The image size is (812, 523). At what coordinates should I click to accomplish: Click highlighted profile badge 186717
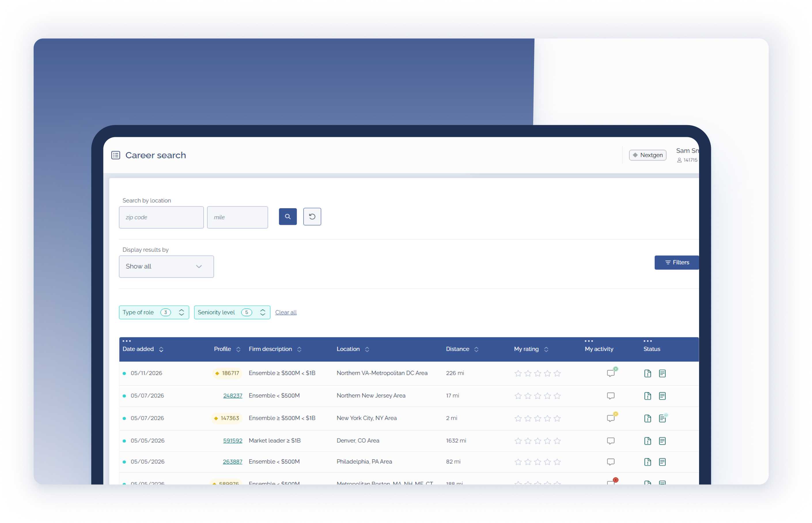tap(227, 373)
